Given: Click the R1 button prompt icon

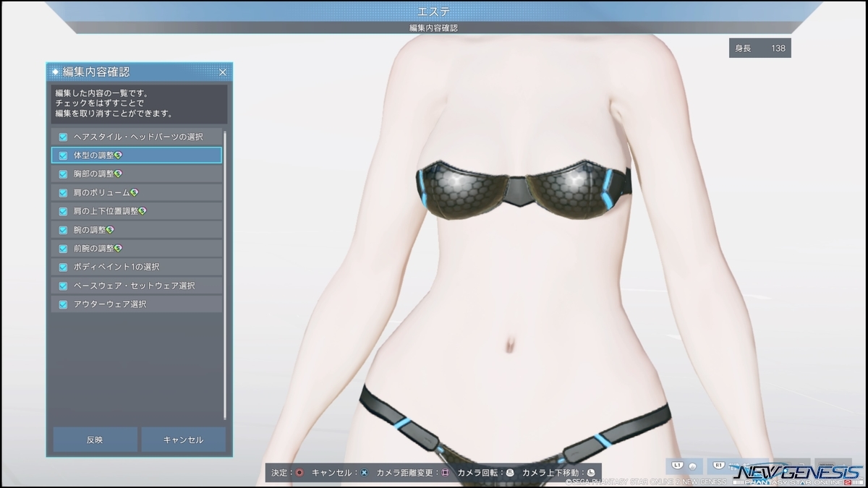Looking at the screenshot, I should [x=720, y=465].
